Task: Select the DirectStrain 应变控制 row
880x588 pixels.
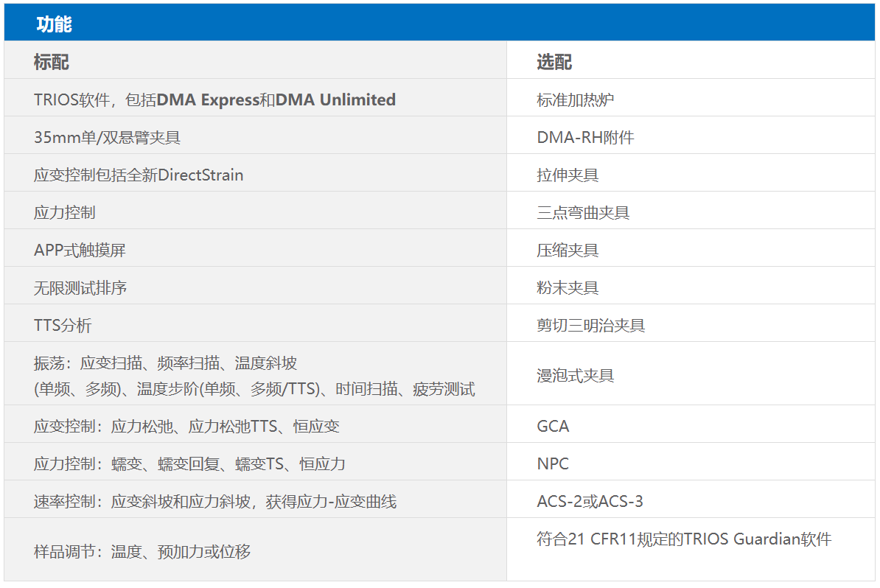Action: 139,175
